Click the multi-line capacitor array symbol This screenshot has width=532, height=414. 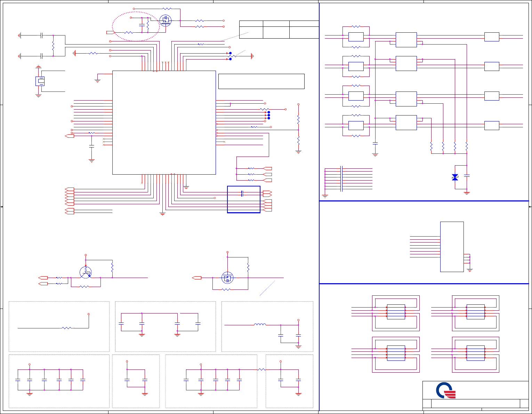(342, 179)
